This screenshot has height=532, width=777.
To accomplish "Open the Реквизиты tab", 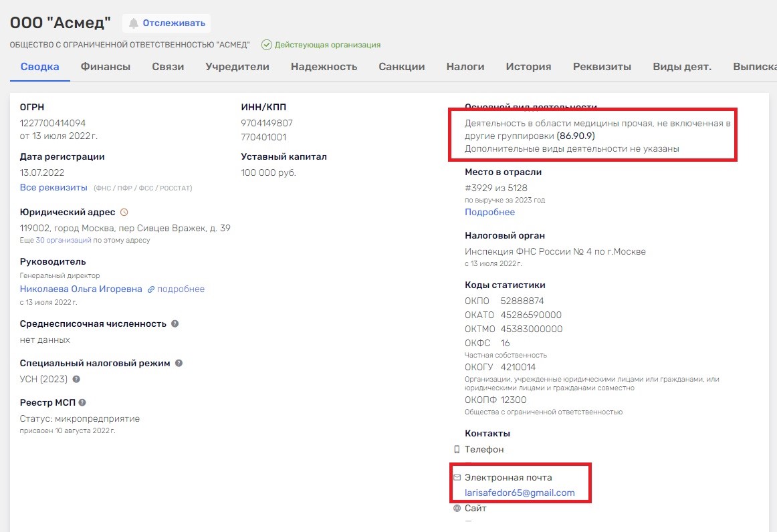I will [x=602, y=67].
